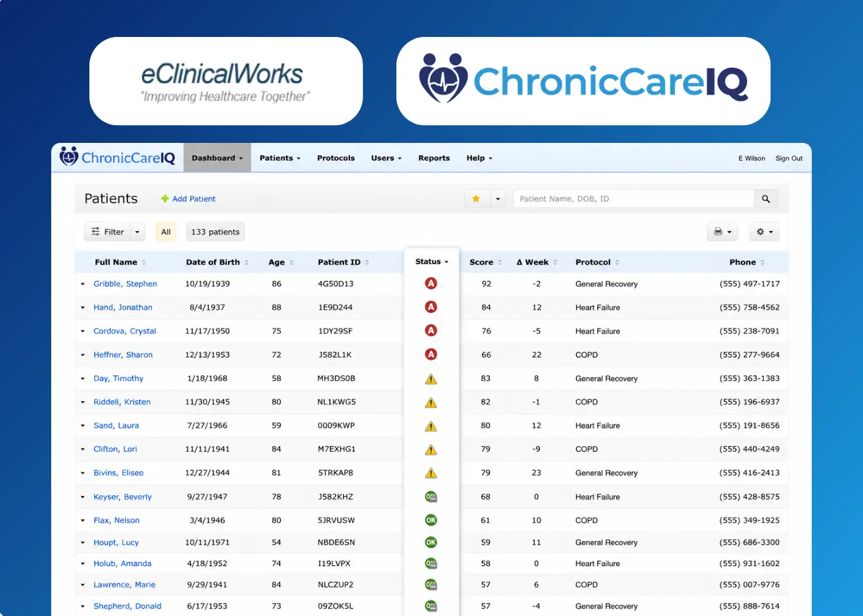Sort by Δ Week column

(537, 262)
